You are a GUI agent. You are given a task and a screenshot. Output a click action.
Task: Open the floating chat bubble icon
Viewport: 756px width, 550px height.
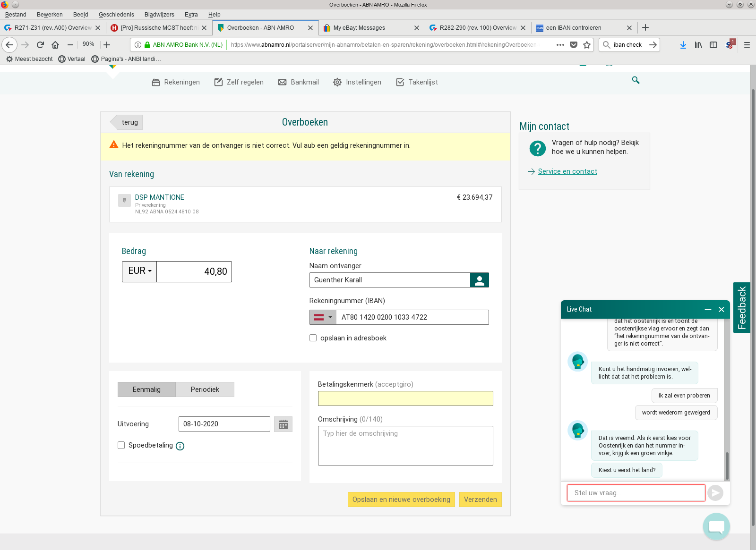pos(716,526)
